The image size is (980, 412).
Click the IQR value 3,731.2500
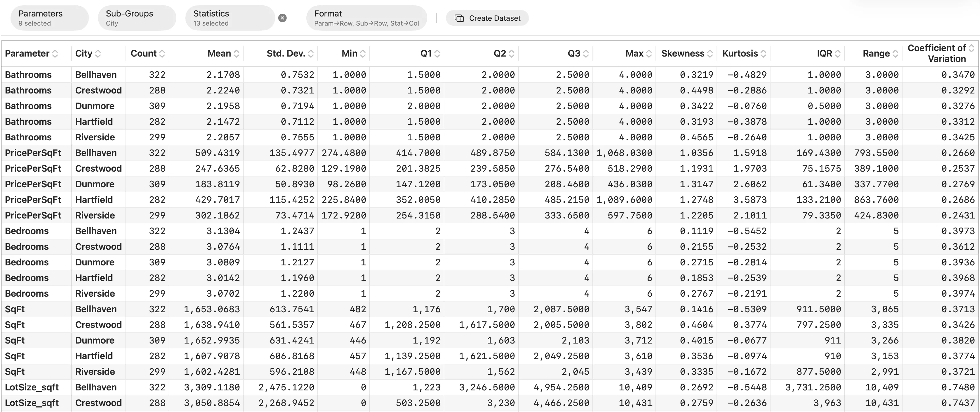pyautogui.click(x=813, y=387)
